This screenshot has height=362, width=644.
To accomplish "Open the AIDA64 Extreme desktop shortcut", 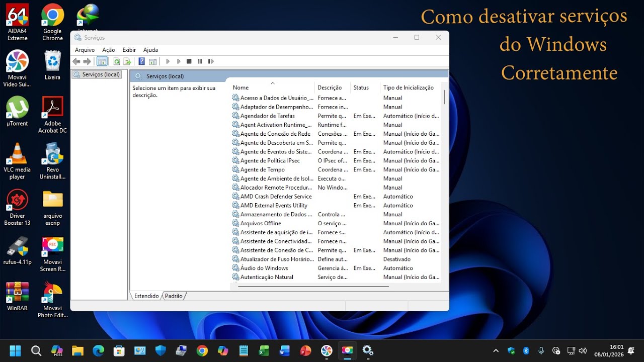I will click(x=18, y=23).
